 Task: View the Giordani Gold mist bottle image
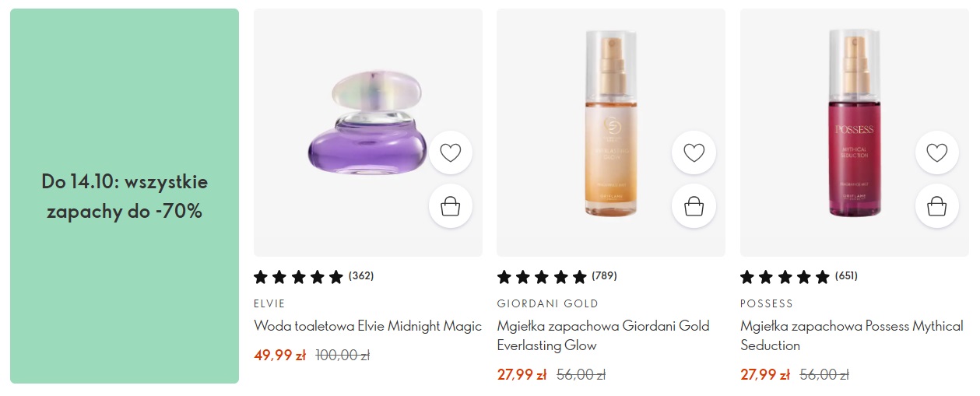click(x=610, y=124)
